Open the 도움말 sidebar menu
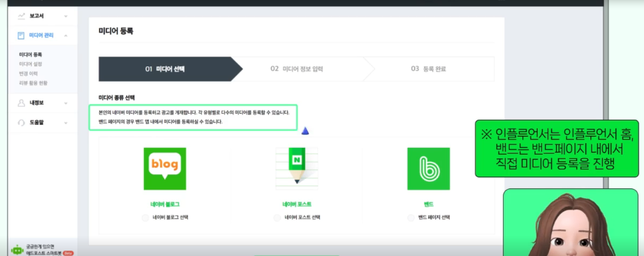Image resolution: width=644 pixels, height=256 pixels. coord(43,123)
